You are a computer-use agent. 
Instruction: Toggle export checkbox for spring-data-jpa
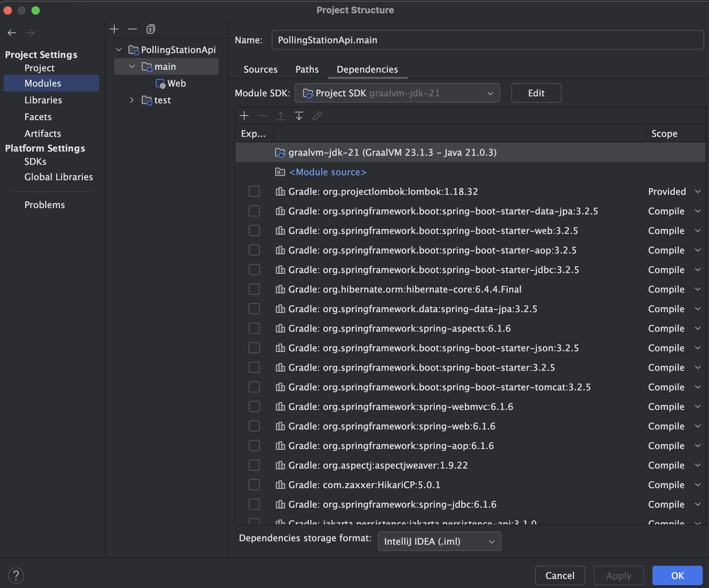[254, 309]
